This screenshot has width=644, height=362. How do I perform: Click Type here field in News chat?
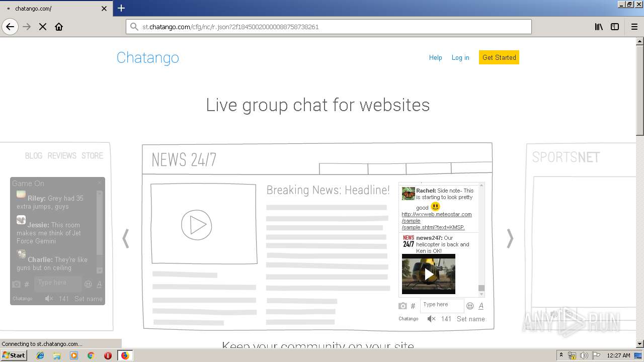pos(442,305)
